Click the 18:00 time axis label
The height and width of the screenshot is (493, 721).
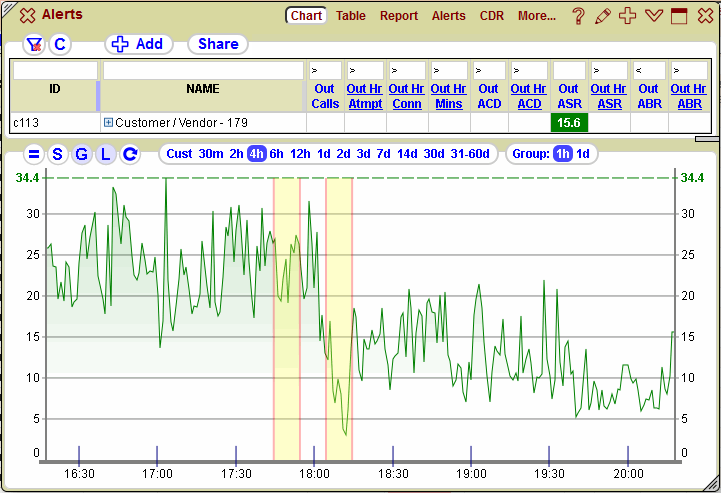tap(315, 474)
